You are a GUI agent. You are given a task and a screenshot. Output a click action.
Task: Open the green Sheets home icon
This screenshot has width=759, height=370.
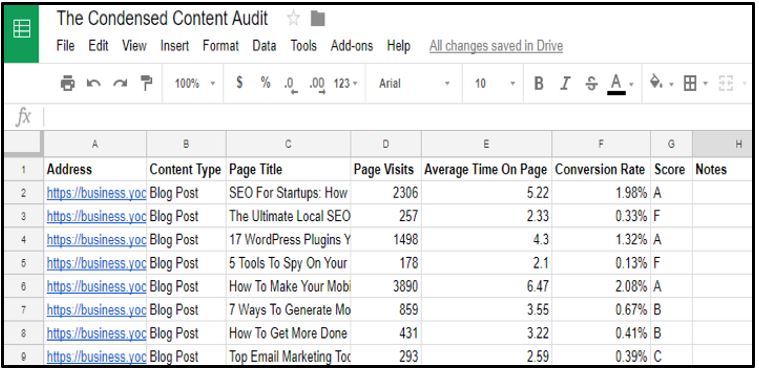[21, 33]
